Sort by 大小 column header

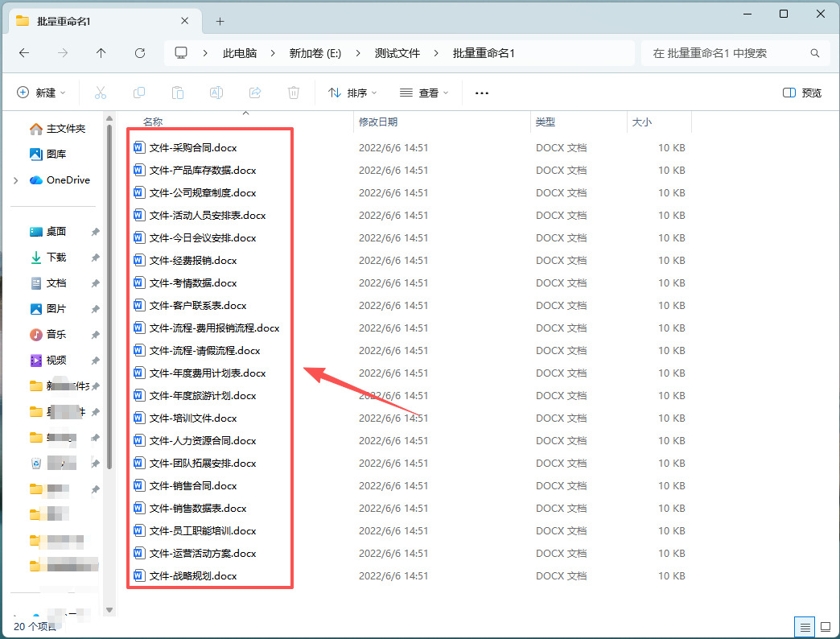tap(642, 122)
